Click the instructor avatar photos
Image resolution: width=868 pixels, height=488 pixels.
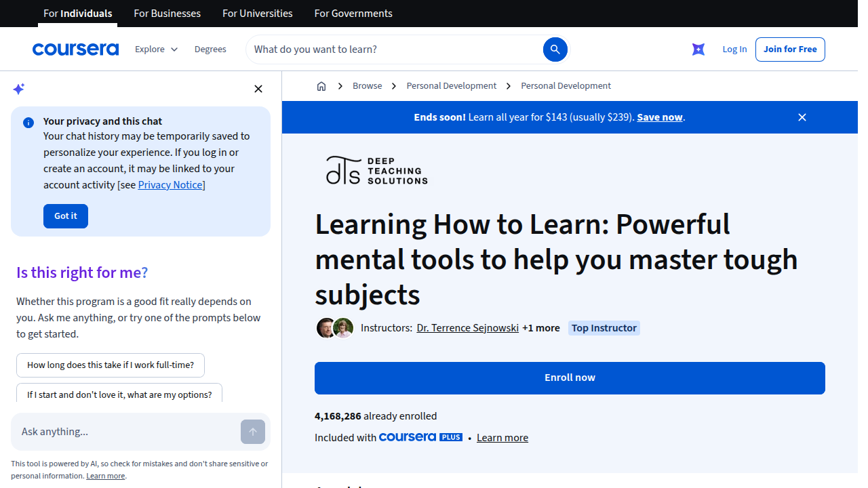click(x=335, y=328)
